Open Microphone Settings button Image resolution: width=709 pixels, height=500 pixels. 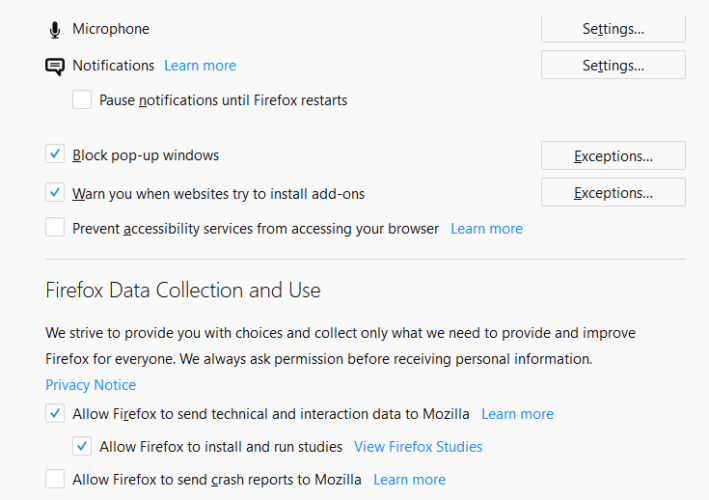click(613, 29)
